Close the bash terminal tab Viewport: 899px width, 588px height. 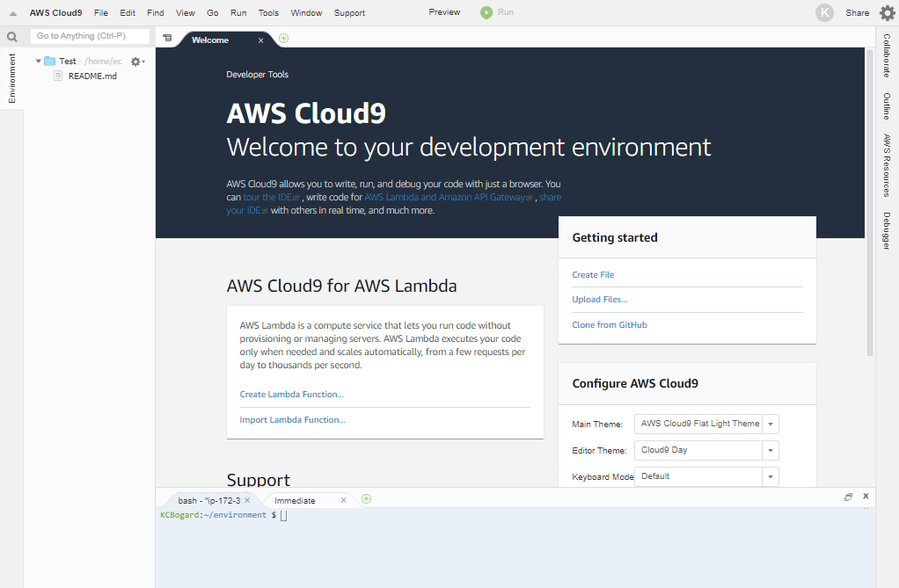[x=247, y=500]
